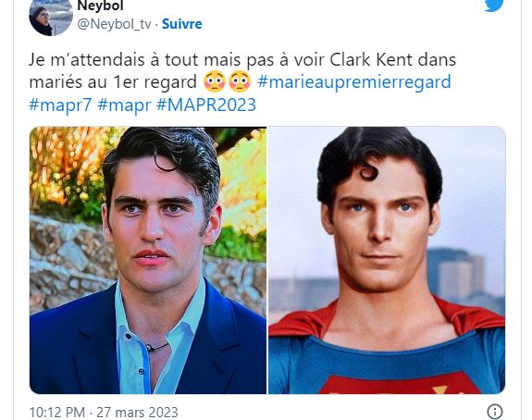The image size is (532, 420).
Task: Open the Neybol display name
Action: click(x=101, y=6)
